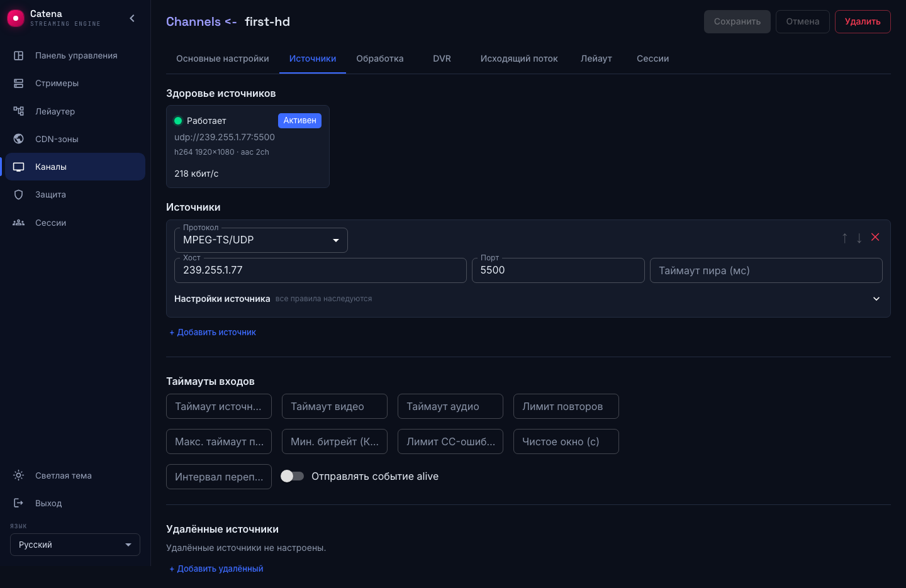This screenshot has width=906, height=588.
Task: Focus the Лимит повторов field
Action: coord(566,406)
